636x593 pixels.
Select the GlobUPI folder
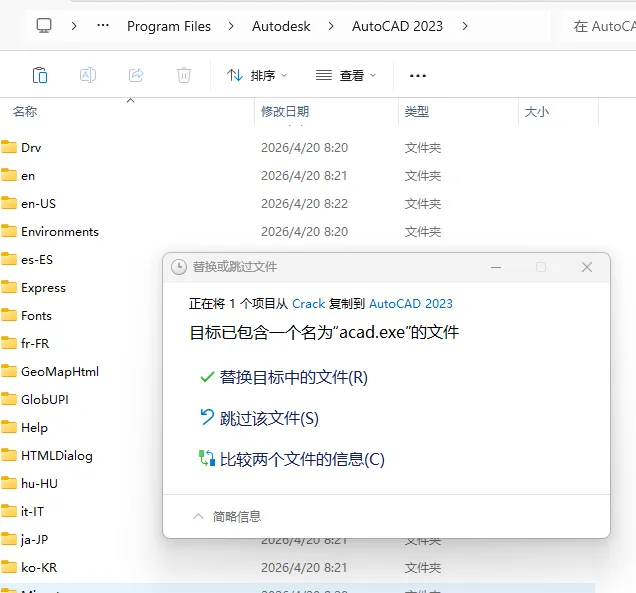point(45,400)
